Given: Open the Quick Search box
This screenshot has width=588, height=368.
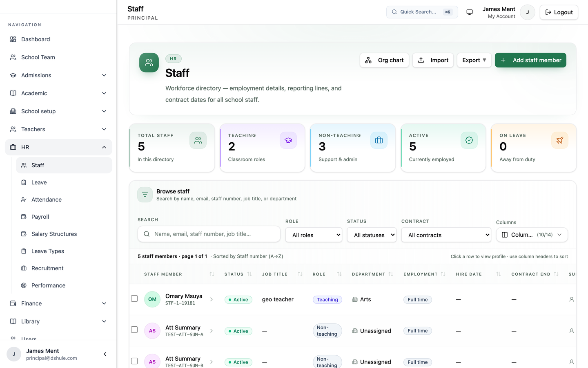Looking at the screenshot, I should pyautogui.click(x=422, y=12).
